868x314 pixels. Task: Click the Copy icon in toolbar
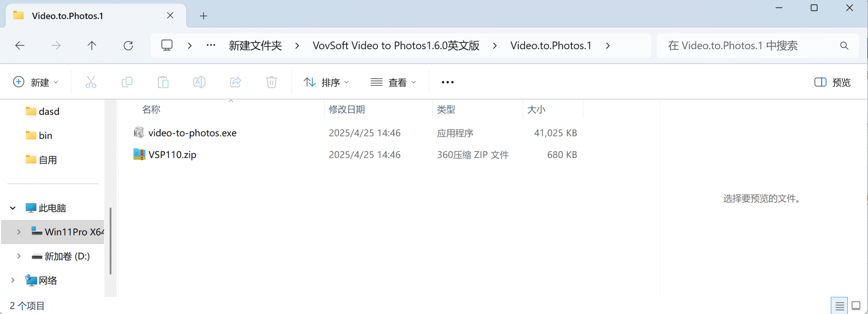coord(127,82)
